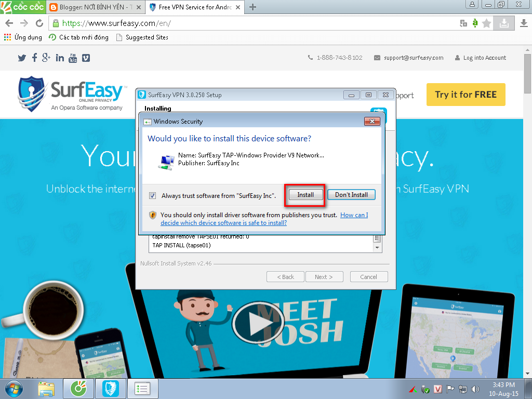This screenshot has height=399, width=532.
Task: Reload the page with the refresh icon
Action: click(x=39, y=23)
